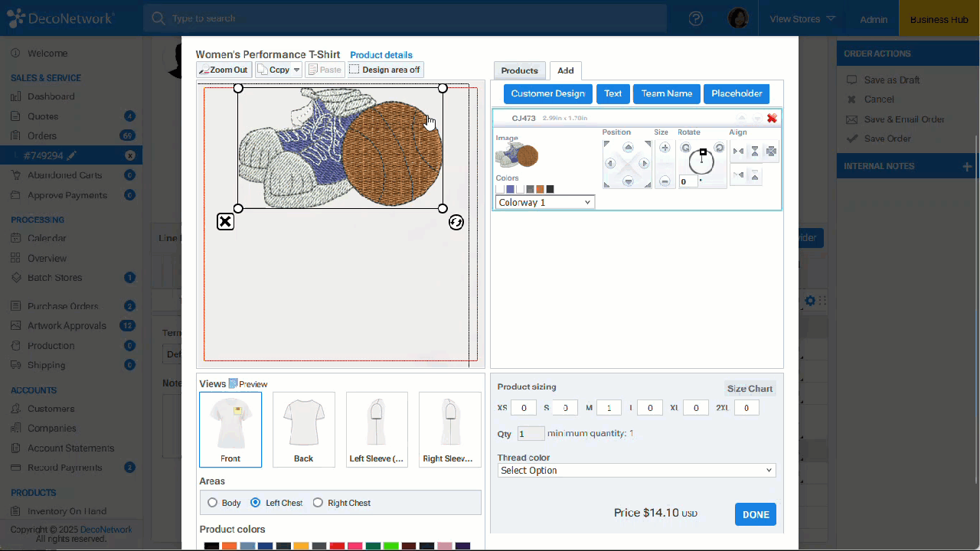Nudge design position up arrow
This screenshot has width=980, height=551.
pyautogui.click(x=629, y=147)
